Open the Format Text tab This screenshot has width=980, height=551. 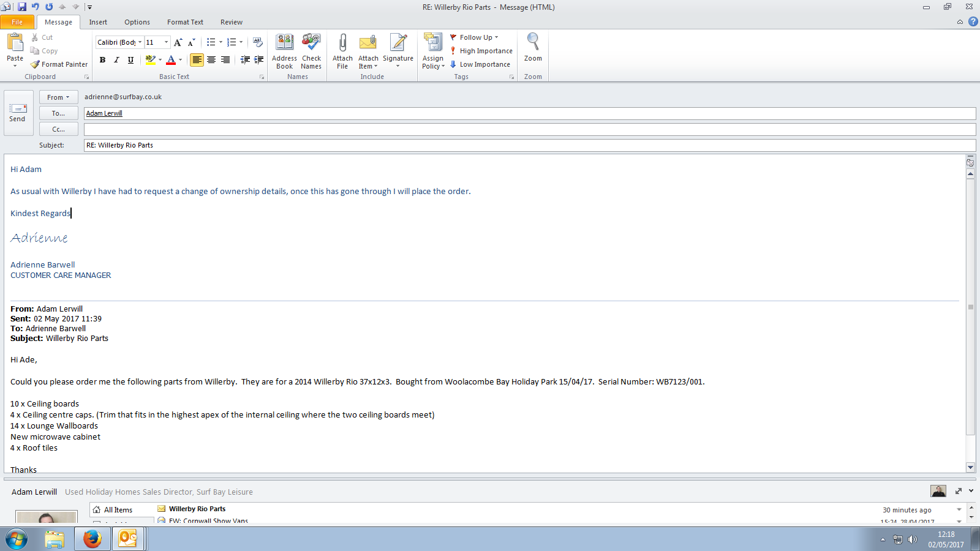coord(185,22)
